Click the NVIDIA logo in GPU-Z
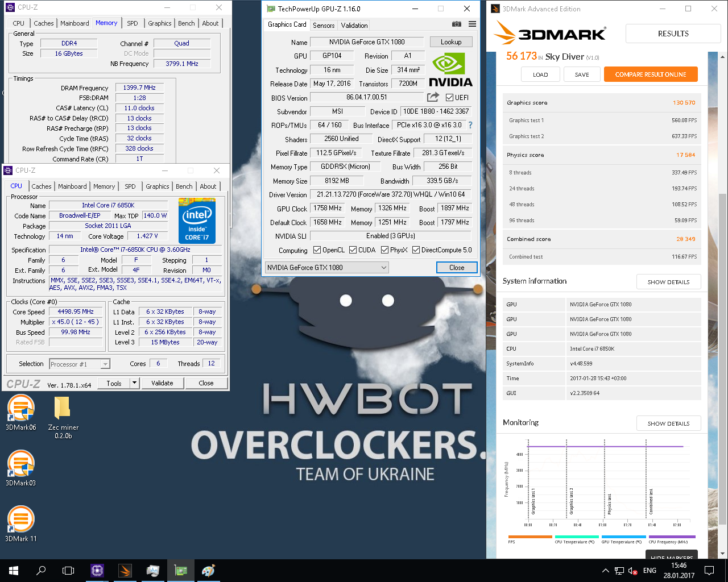The width and height of the screenshot is (728, 582). 450,70
